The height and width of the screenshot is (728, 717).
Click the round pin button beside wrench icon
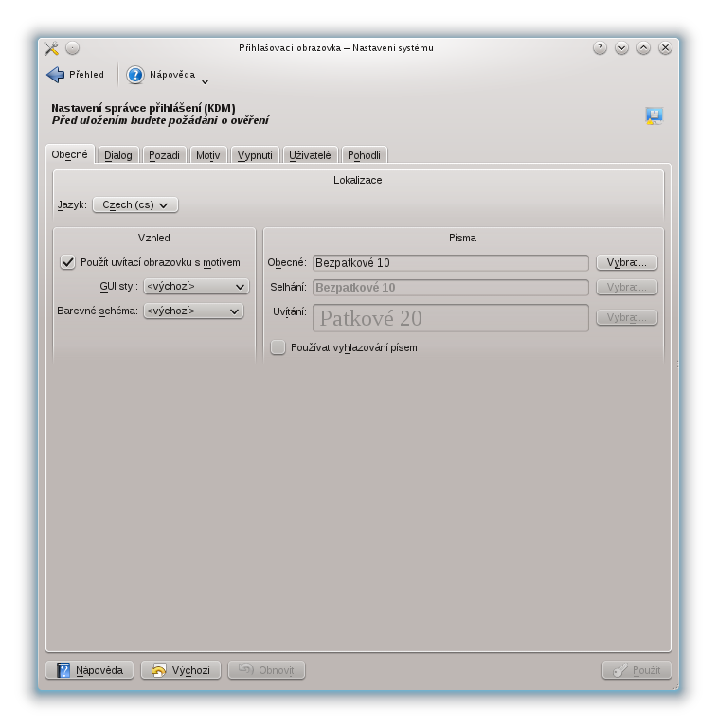tap(73, 48)
